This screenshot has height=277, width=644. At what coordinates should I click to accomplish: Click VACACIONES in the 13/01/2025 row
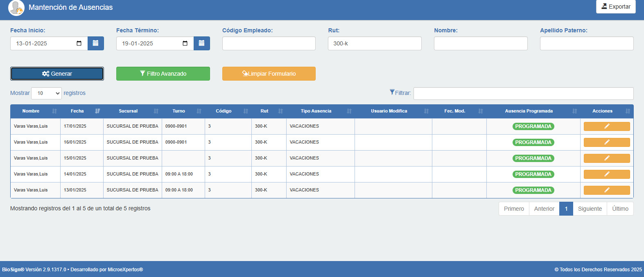point(304,190)
